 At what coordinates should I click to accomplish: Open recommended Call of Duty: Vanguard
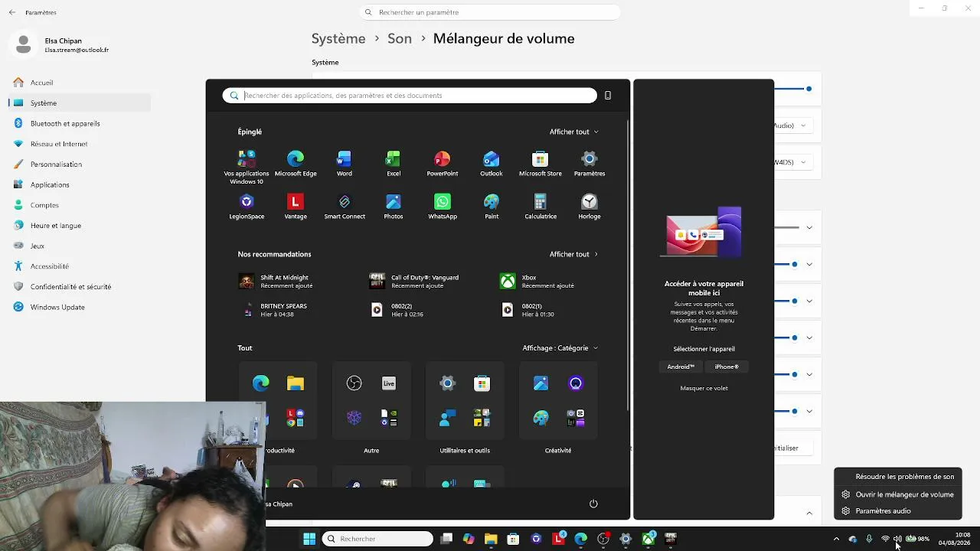[414, 282]
